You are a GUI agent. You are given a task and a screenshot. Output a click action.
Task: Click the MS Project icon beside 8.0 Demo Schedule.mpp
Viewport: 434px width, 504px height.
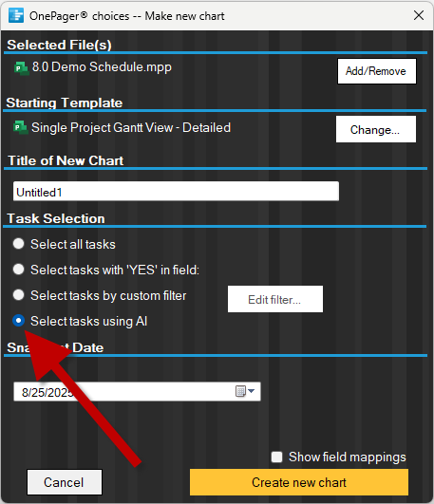(x=22, y=68)
